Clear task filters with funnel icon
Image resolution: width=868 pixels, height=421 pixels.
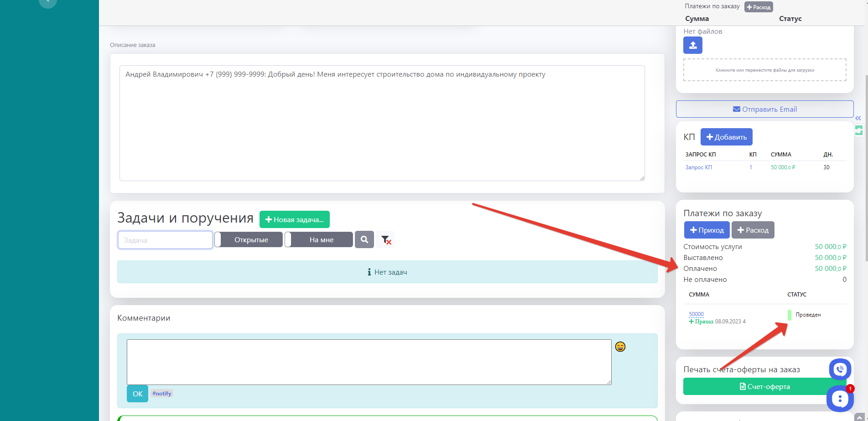point(386,240)
